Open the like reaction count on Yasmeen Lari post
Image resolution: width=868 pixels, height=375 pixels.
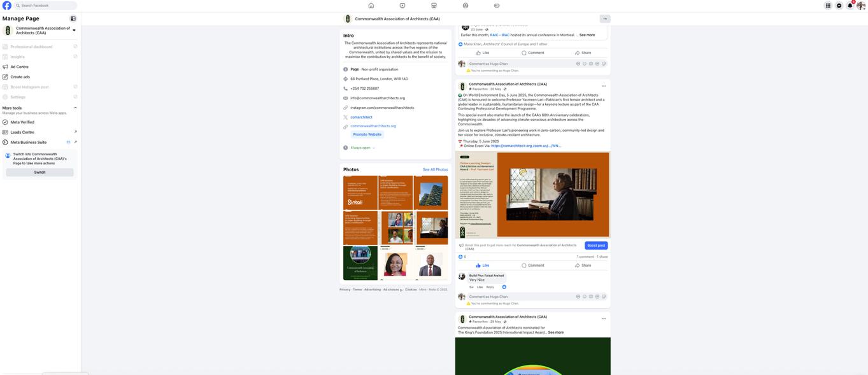pos(462,257)
